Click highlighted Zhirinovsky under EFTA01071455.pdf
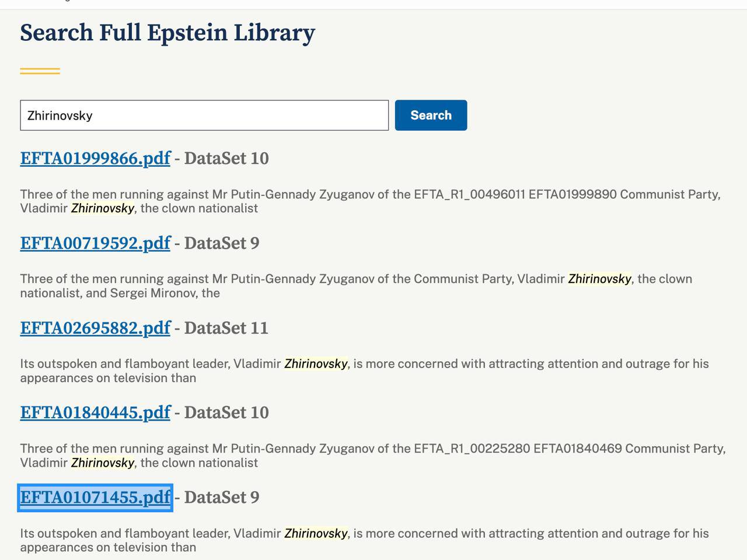The height and width of the screenshot is (560, 747). point(316,533)
